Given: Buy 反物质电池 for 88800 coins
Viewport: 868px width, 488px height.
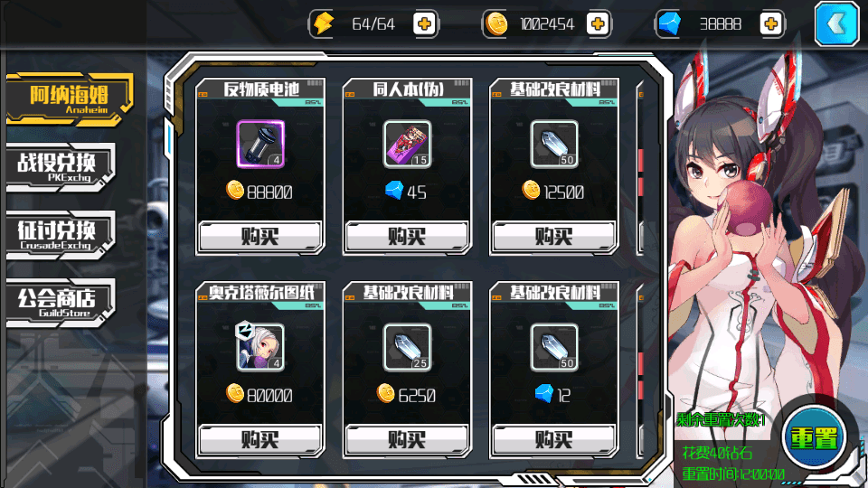Looking at the screenshot, I should (260, 237).
